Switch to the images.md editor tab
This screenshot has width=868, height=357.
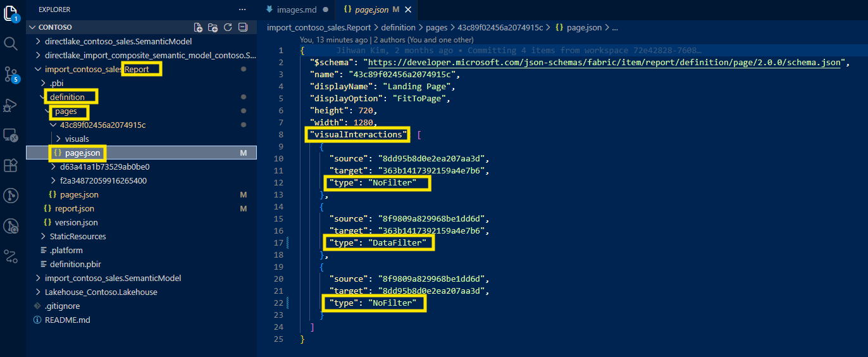(x=297, y=9)
